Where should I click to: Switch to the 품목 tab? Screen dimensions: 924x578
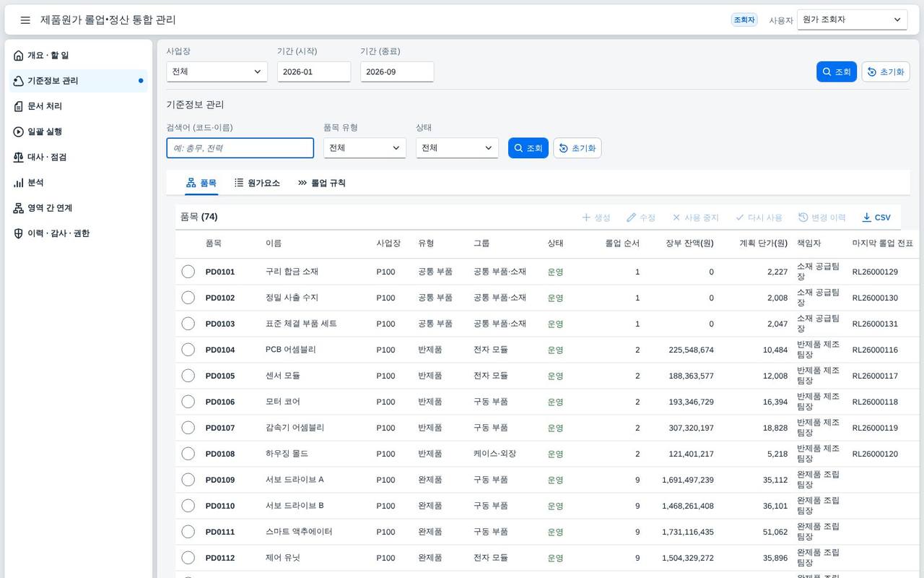point(201,183)
